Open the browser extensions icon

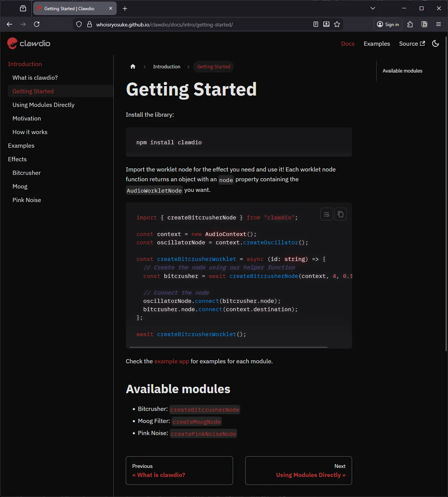pos(410,25)
